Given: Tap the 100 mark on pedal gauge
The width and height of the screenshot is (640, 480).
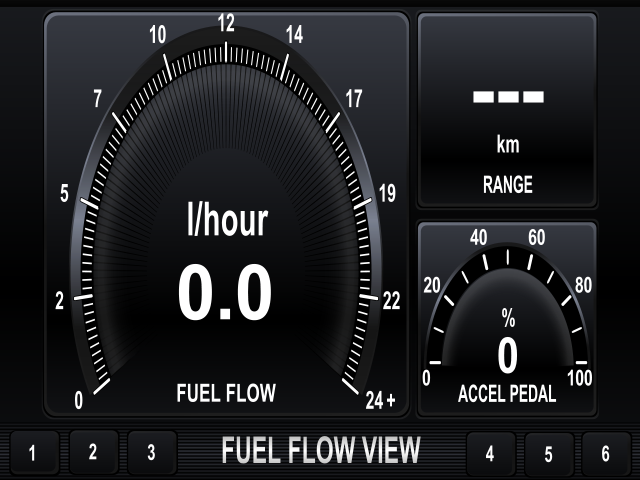Looking at the screenshot, I should 580,378.
